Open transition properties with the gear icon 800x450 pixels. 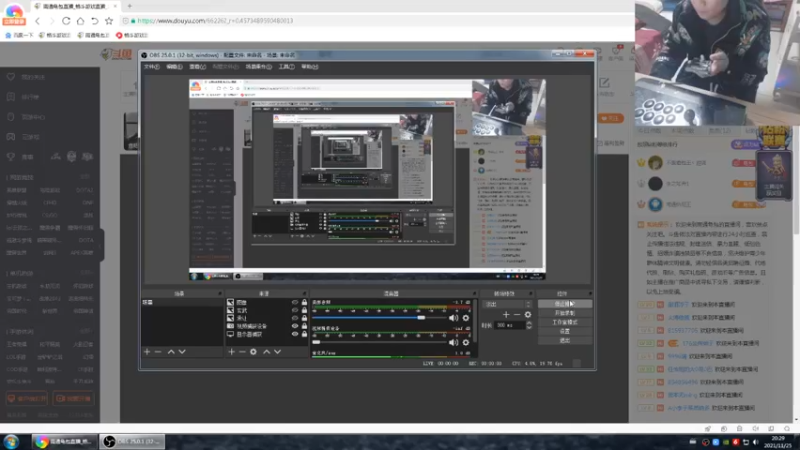pyautogui.click(x=528, y=315)
